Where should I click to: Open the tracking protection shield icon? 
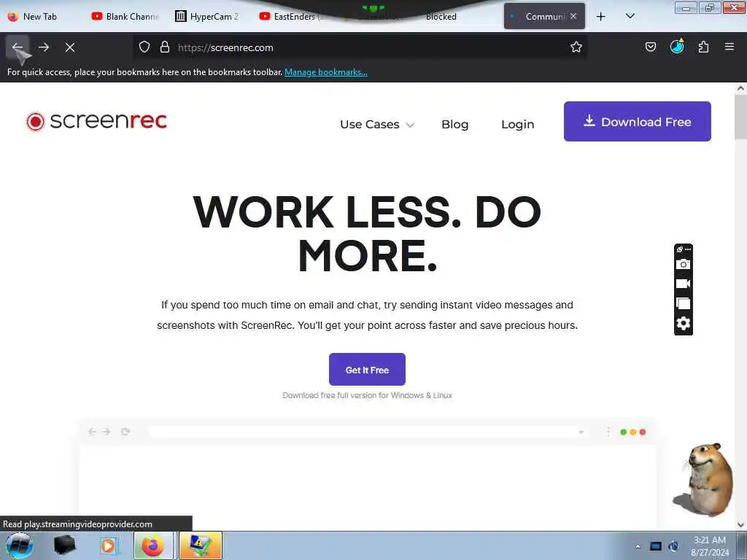(144, 47)
